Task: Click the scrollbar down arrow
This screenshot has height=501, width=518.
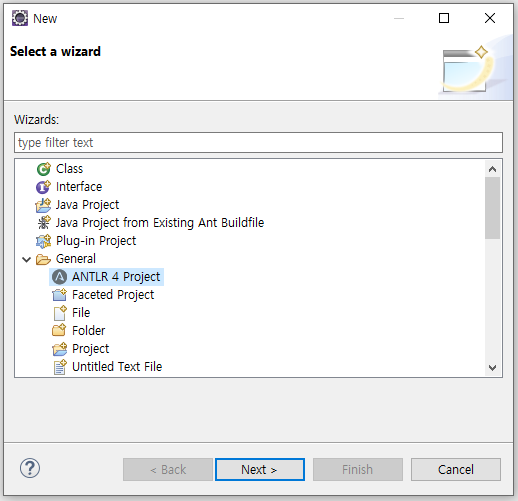Action: coord(492,368)
